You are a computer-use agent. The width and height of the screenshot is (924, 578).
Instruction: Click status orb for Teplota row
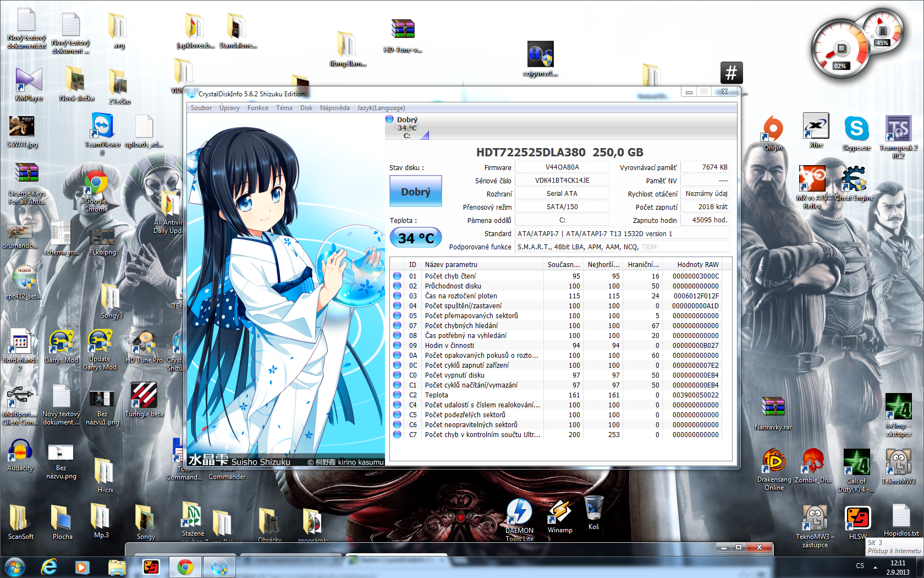pos(397,395)
